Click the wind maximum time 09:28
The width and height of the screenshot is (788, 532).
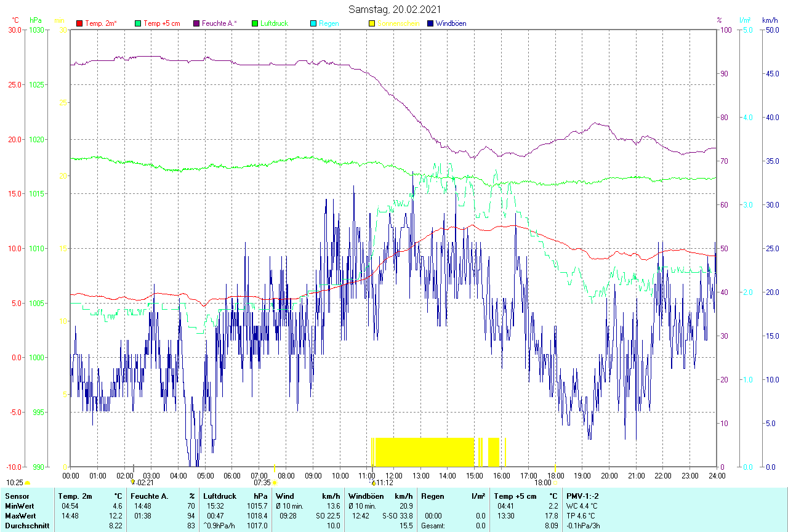[289, 516]
